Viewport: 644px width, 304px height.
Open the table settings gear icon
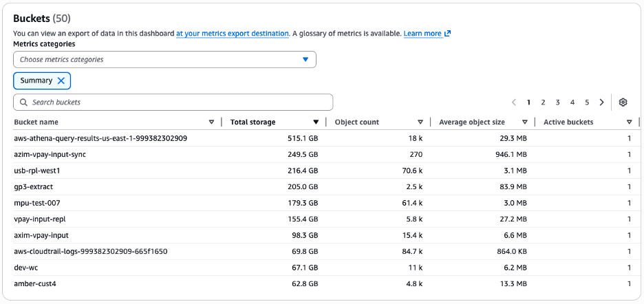click(x=623, y=102)
